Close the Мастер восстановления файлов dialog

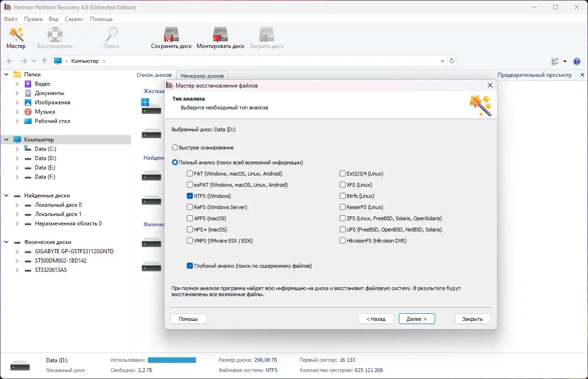coord(490,86)
